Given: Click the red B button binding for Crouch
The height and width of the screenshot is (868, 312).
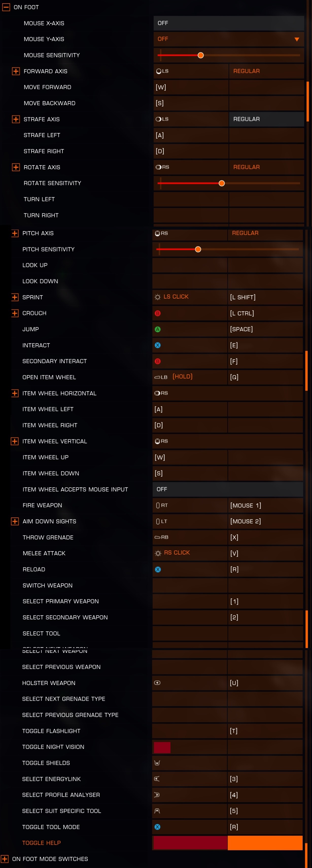Looking at the screenshot, I should point(158,313).
